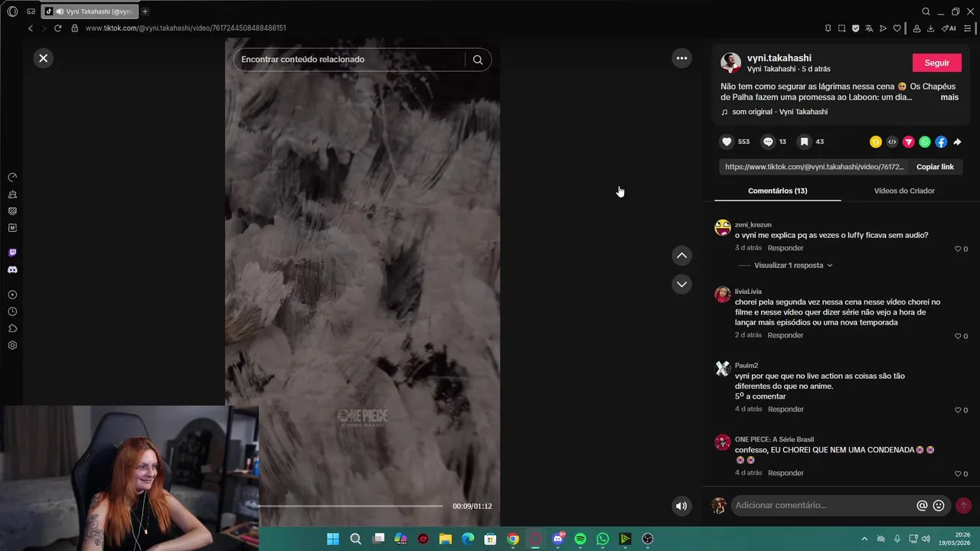The width and height of the screenshot is (980, 551).
Task: Open 'som original - Vyni Takahashi' sound link
Action: (x=779, y=112)
